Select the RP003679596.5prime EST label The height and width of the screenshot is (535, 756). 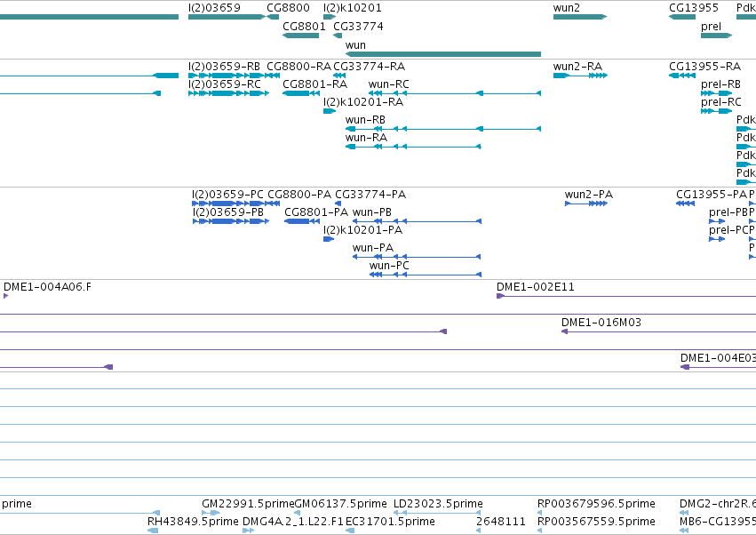[596, 504]
